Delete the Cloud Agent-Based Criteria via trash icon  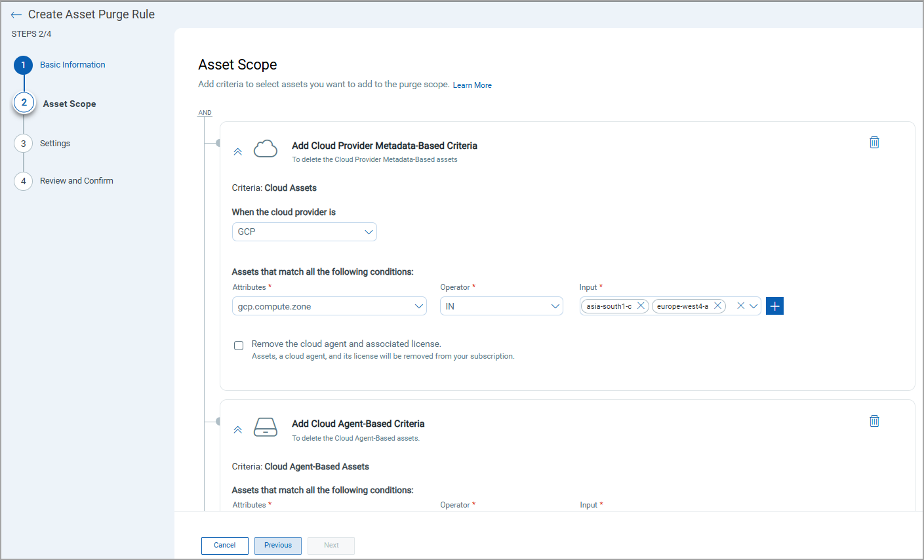pos(874,420)
